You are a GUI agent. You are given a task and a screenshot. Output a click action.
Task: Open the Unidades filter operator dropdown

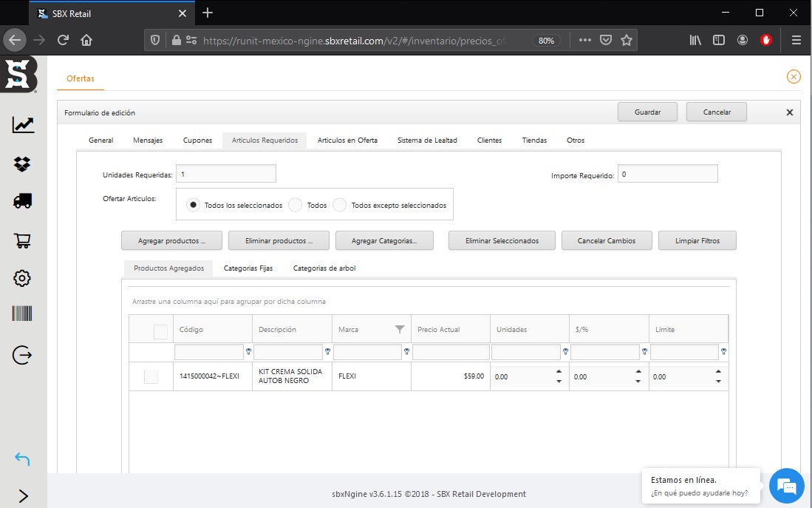565,351
